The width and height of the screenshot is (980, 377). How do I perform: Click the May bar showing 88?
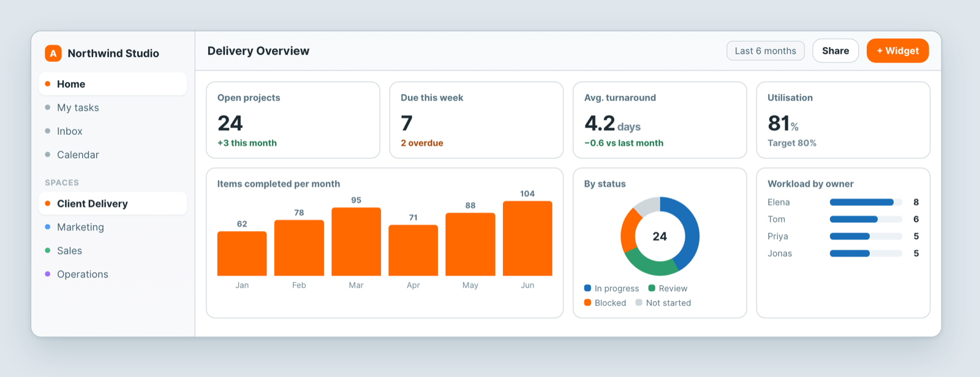(x=470, y=244)
